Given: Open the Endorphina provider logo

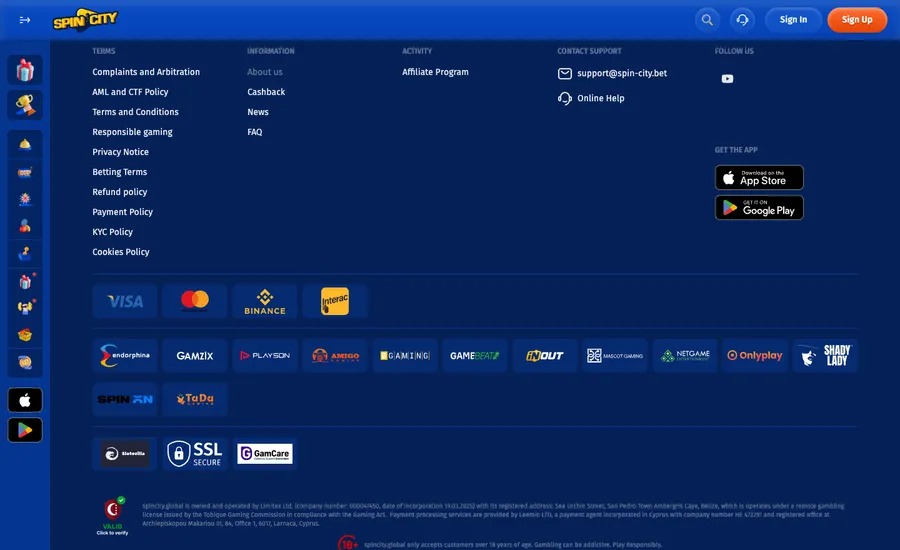Looking at the screenshot, I should [x=125, y=356].
